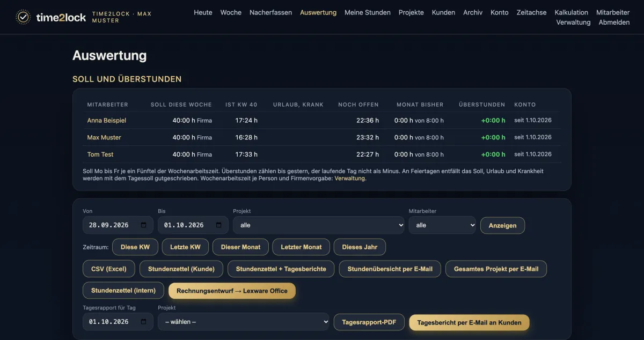Image resolution: width=644 pixels, height=340 pixels.
Task: Send Stundenübersicht per E-Mail
Action: (390, 269)
